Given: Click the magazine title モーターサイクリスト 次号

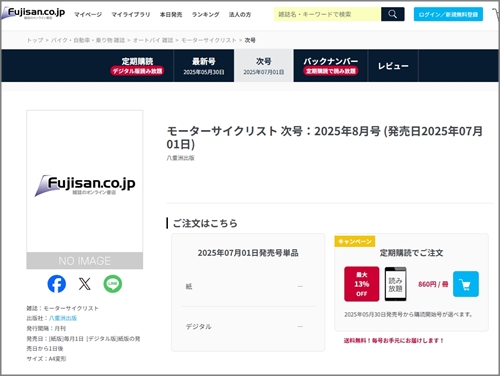Looking at the screenshot, I should pos(325,137).
